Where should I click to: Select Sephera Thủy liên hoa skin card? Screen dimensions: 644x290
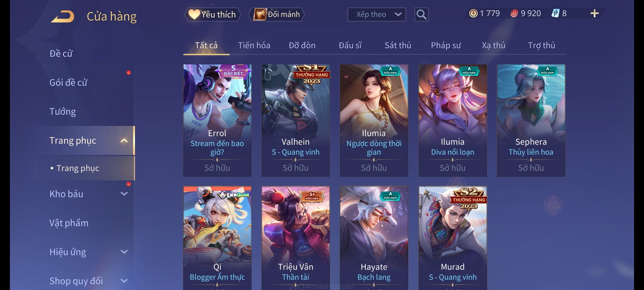pos(531,120)
